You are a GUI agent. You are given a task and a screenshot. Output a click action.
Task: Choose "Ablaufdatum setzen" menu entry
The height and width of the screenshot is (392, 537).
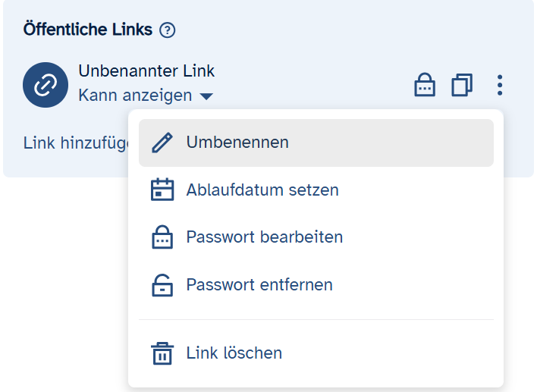pos(262,190)
